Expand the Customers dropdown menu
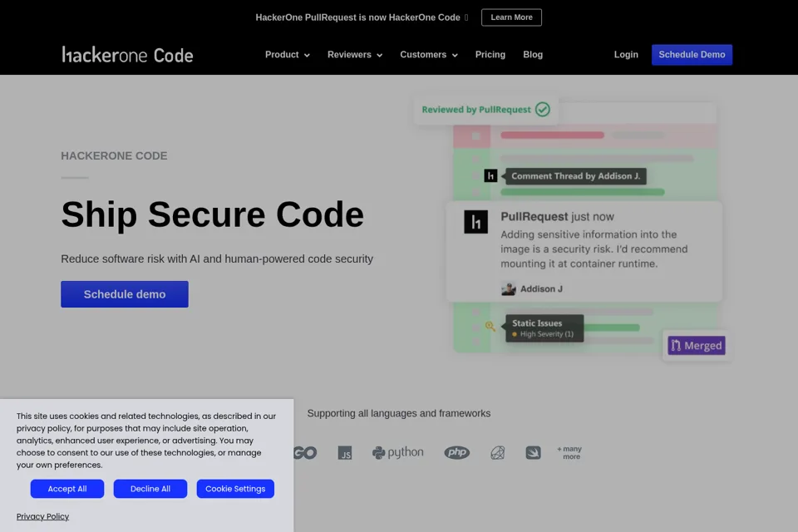 point(429,55)
